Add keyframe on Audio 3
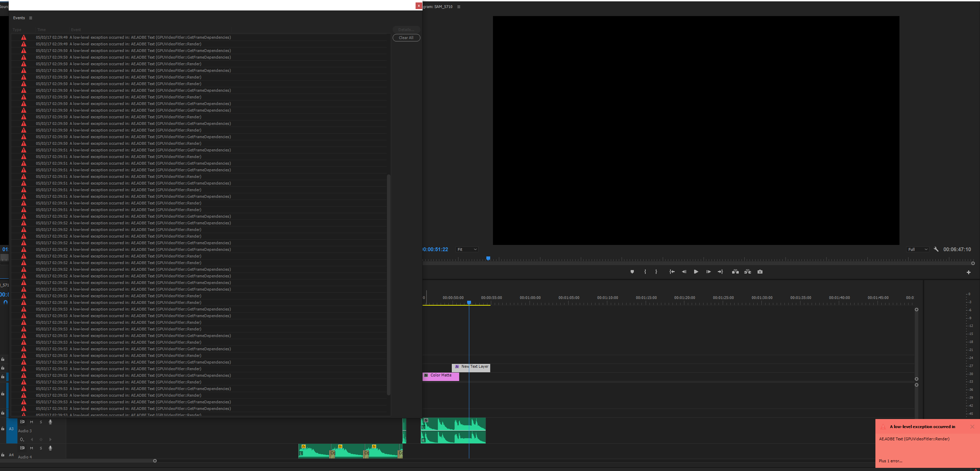980x471 pixels. 41,439
